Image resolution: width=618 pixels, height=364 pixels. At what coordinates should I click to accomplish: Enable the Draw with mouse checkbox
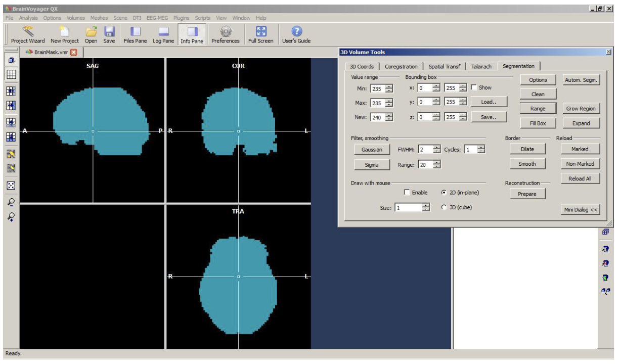(407, 193)
